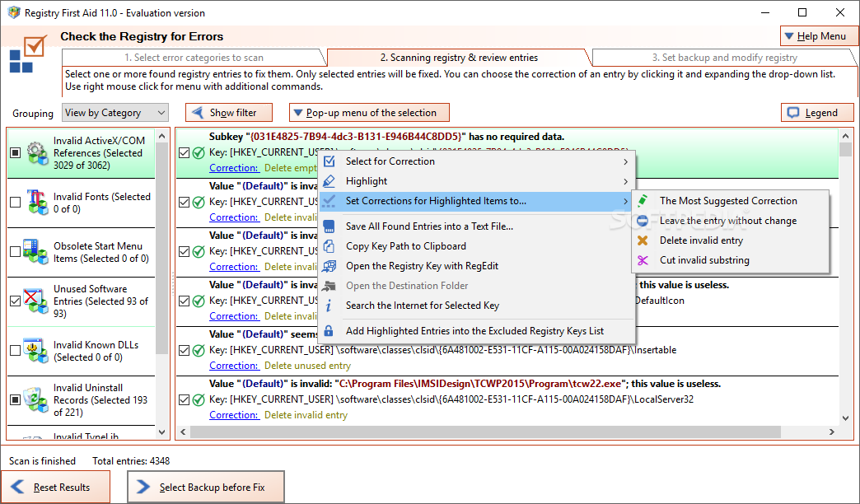
Task: Click the Highlight pen icon in context menu
Action: click(329, 181)
